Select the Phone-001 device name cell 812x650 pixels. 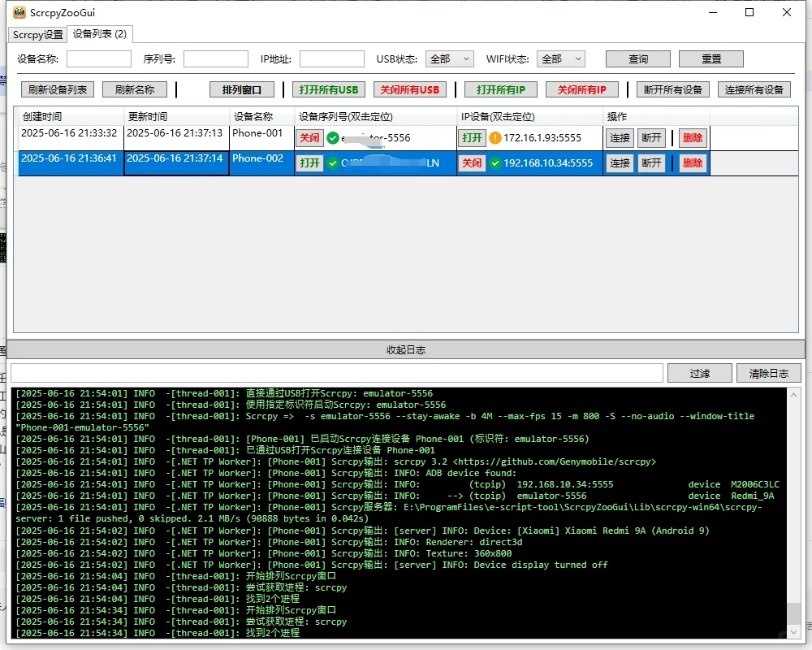[262, 138]
